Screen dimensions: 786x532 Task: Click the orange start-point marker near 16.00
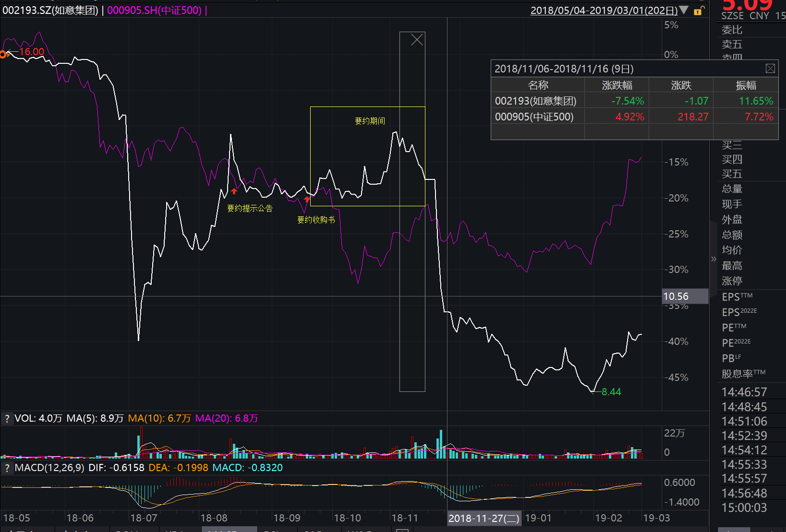pyautogui.click(x=3, y=54)
